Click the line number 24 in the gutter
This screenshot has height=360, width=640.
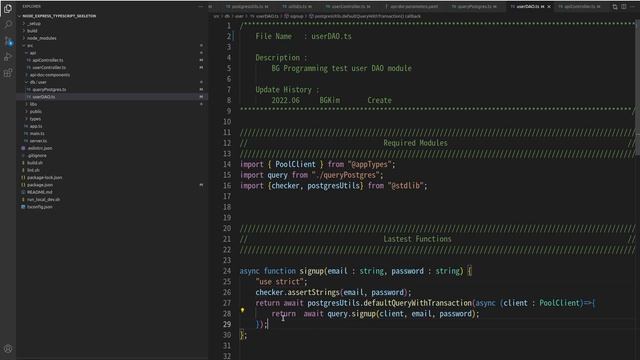[227, 271]
